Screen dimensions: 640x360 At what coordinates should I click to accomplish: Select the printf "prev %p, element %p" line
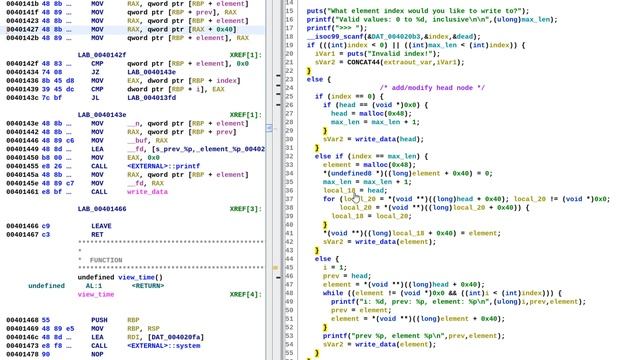point(413,337)
